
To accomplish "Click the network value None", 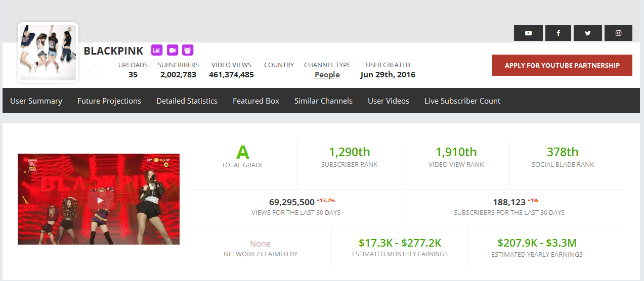I will coord(261,244).
